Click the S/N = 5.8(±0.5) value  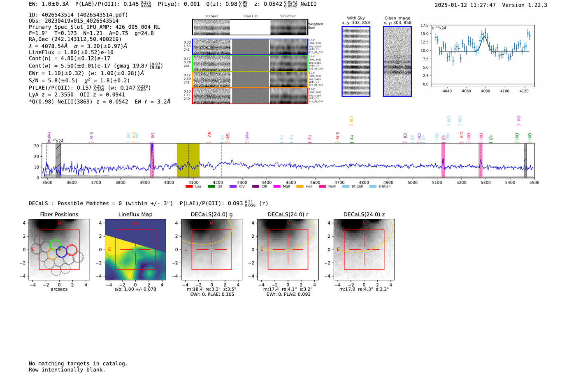(53, 81)
